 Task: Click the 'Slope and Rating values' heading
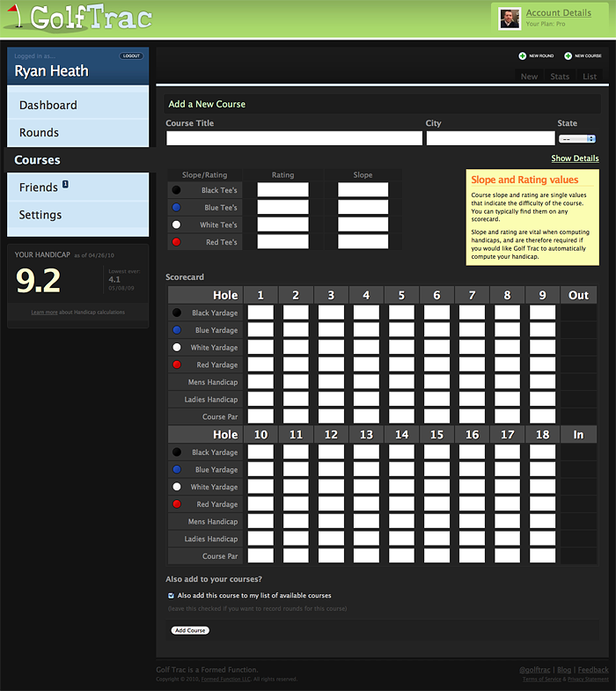click(524, 180)
